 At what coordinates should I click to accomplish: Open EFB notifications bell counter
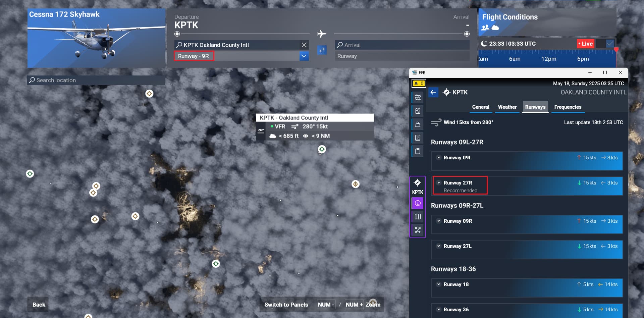tap(419, 83)
